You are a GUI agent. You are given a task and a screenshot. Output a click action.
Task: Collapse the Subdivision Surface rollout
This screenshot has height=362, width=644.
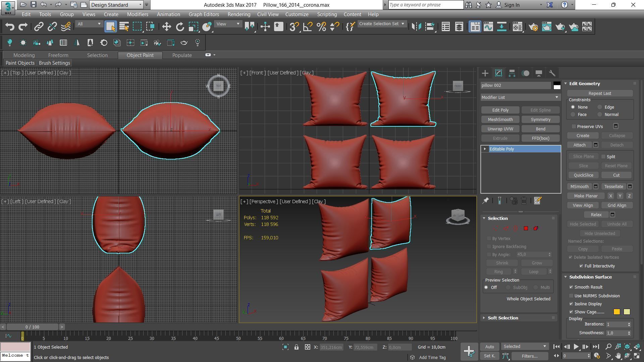click(566, 277)
